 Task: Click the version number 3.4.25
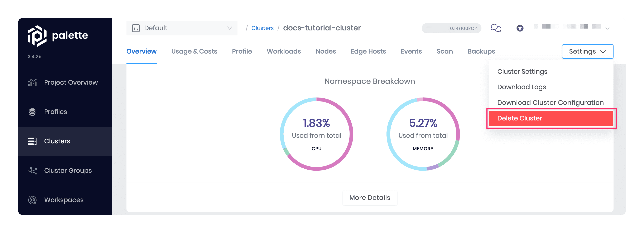(34, 56)
